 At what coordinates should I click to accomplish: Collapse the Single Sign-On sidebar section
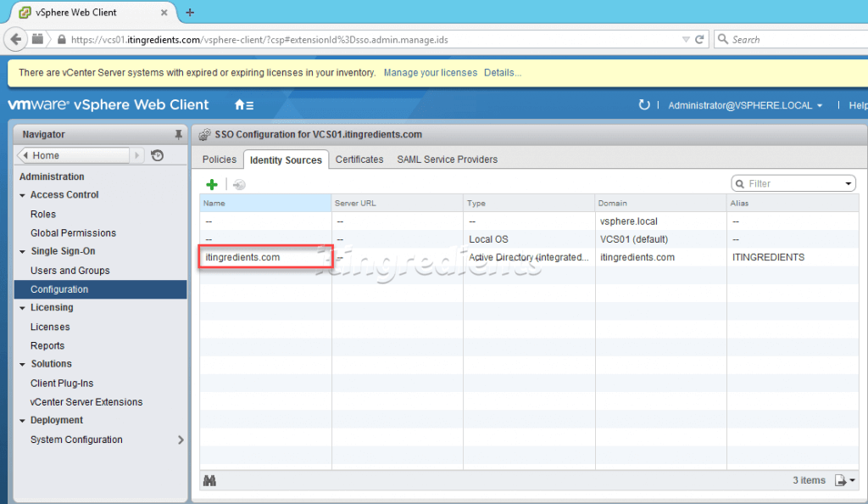(x=24, y=251)
